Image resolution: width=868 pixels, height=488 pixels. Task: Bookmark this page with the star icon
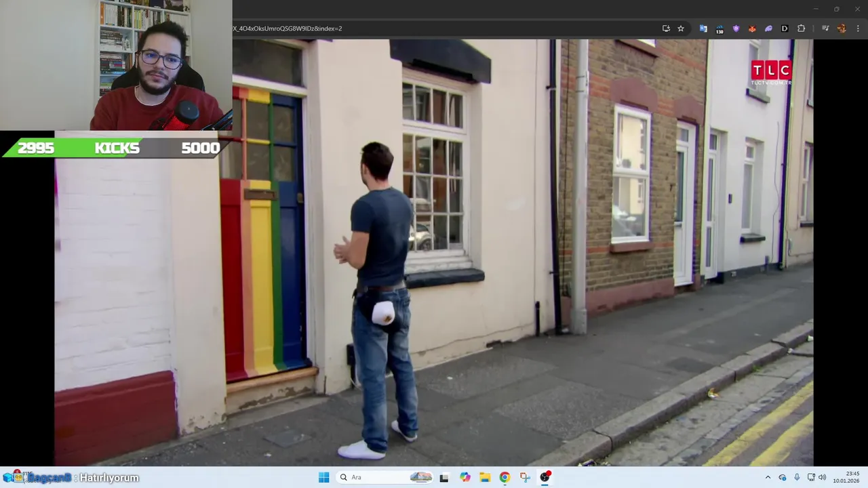pyautogui.click(x=681, y=28)
